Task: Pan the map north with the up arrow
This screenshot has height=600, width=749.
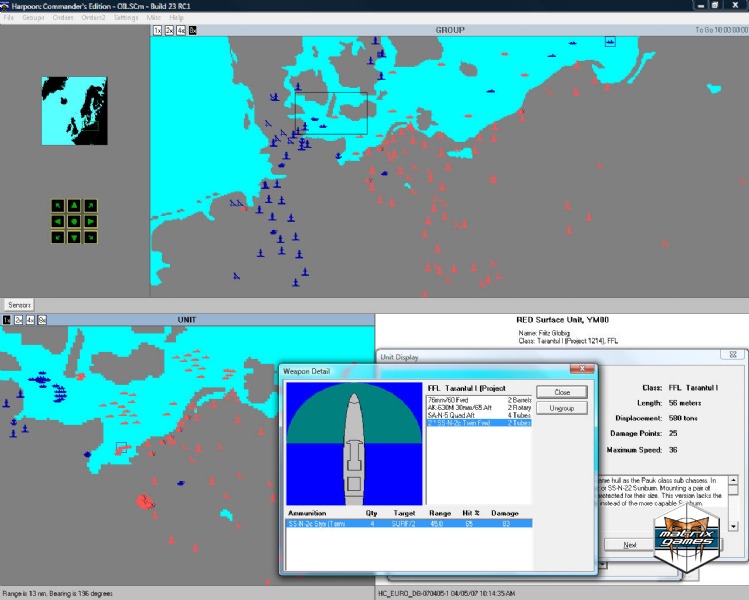Action: [75, 206]
